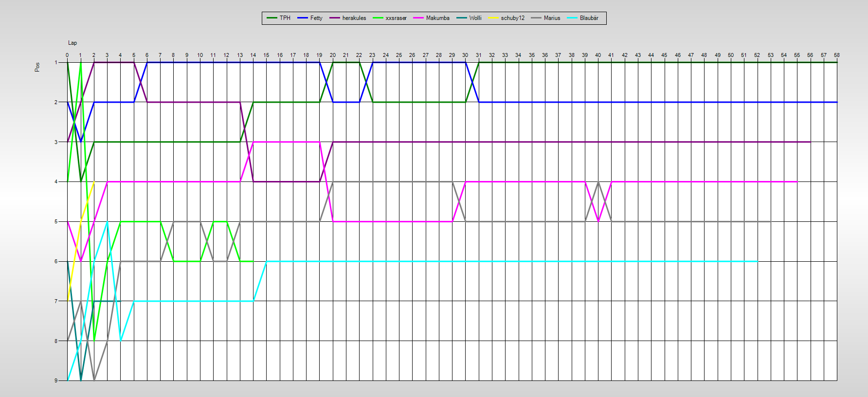Click the Wolli legend entry

point(469,18)
